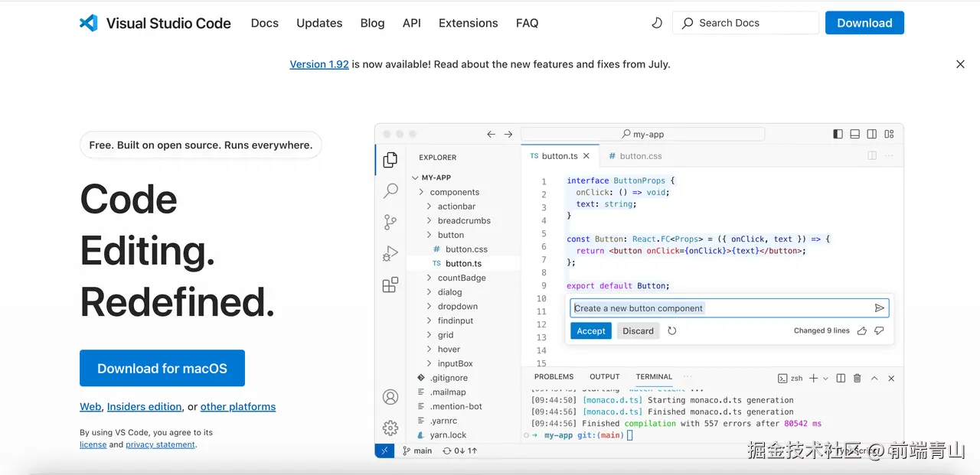Open the Extensions nav item
Screen dimensions: 980x475
click(469, 23)
